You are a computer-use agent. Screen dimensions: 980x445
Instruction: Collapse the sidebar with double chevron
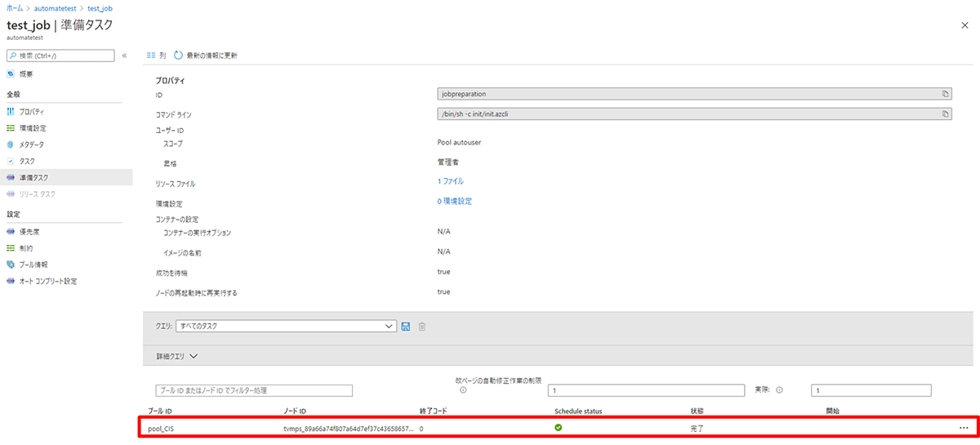pyautogui.click(x=124, y=55)
